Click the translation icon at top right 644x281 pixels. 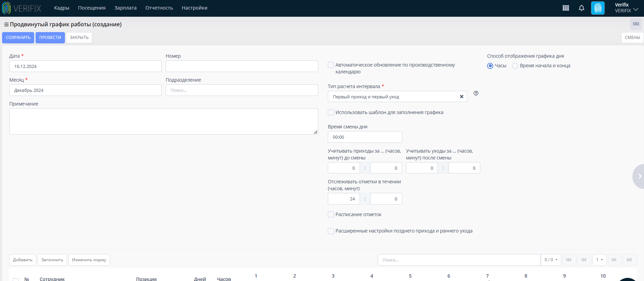(636, 24)
